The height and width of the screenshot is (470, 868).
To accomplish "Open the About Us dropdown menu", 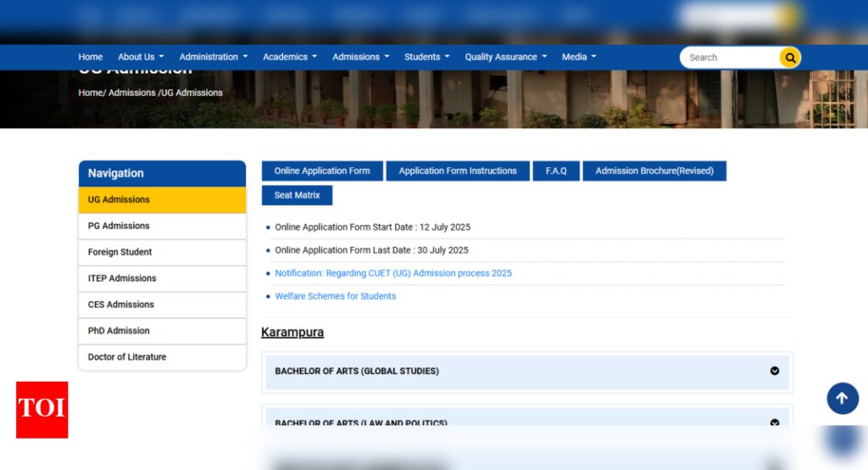I will (x=141, y=57).
